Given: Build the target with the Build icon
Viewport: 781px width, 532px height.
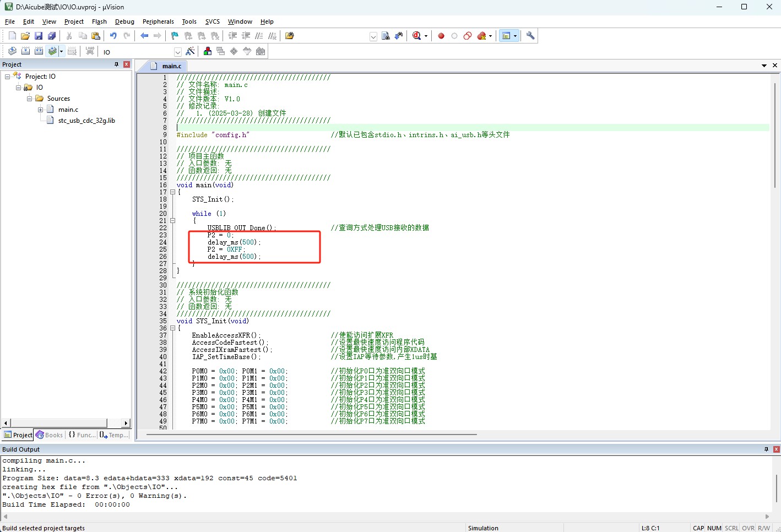Looking at the screenshot, I should click(x=25, y=51).
